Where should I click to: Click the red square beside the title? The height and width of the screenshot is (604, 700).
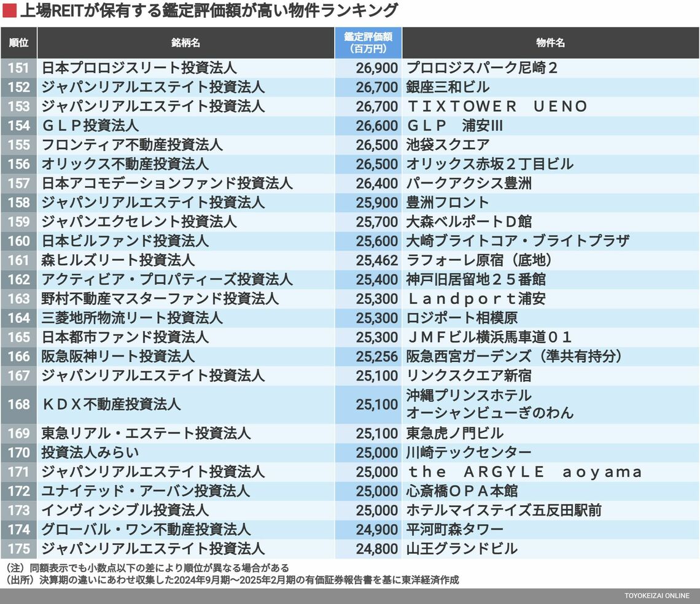point(9,10)
